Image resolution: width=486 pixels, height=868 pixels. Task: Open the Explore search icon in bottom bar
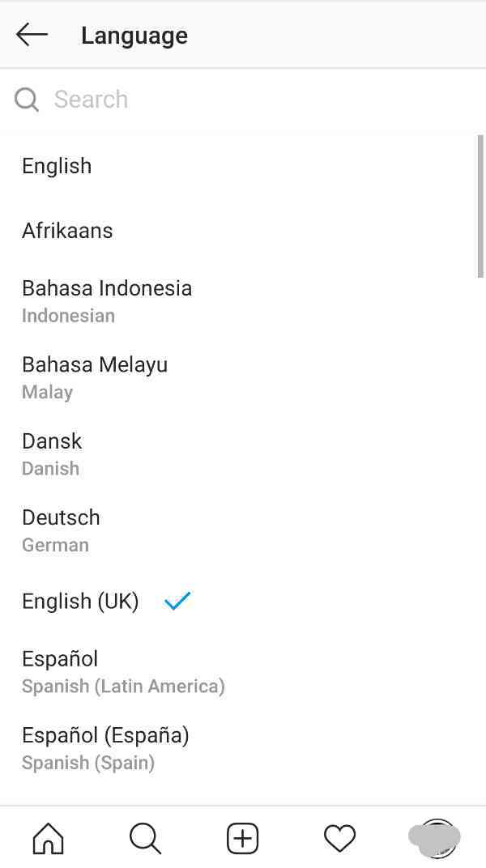[146, 838]
